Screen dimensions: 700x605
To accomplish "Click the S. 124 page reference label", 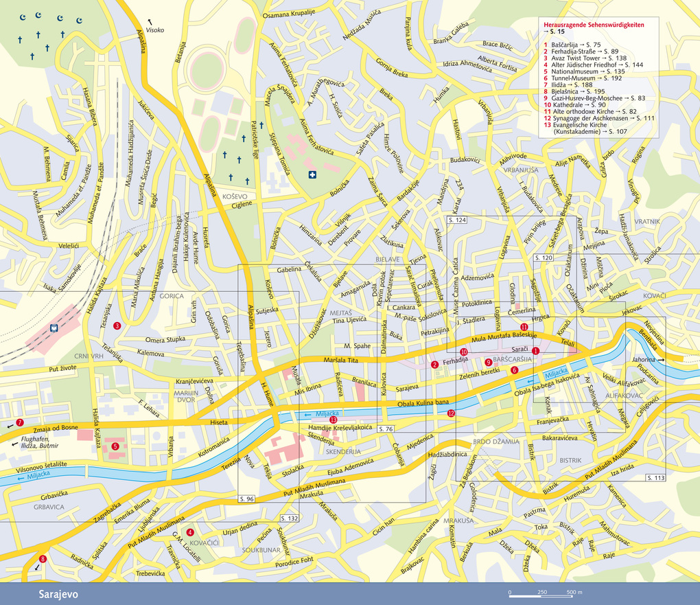I will 457,220.
